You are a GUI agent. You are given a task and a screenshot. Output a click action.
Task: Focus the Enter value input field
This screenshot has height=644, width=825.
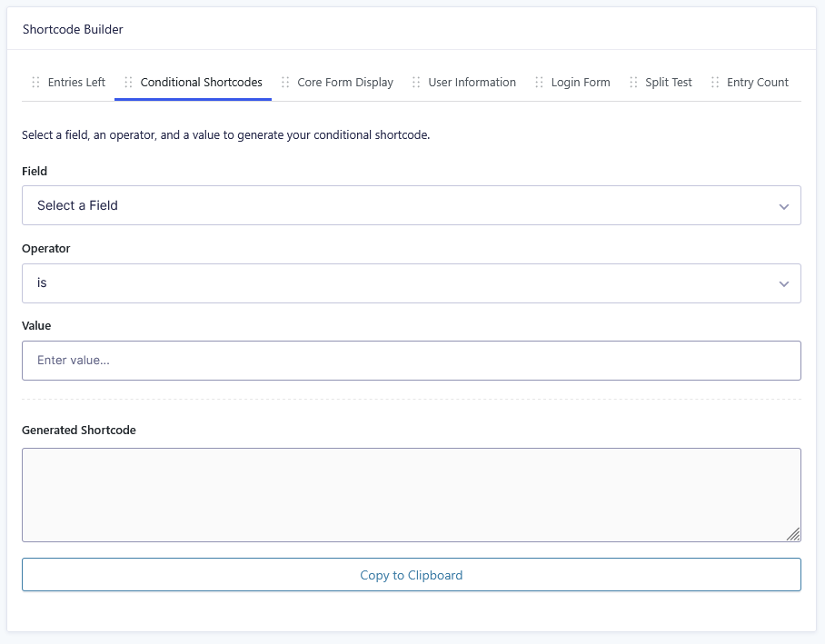411,361
